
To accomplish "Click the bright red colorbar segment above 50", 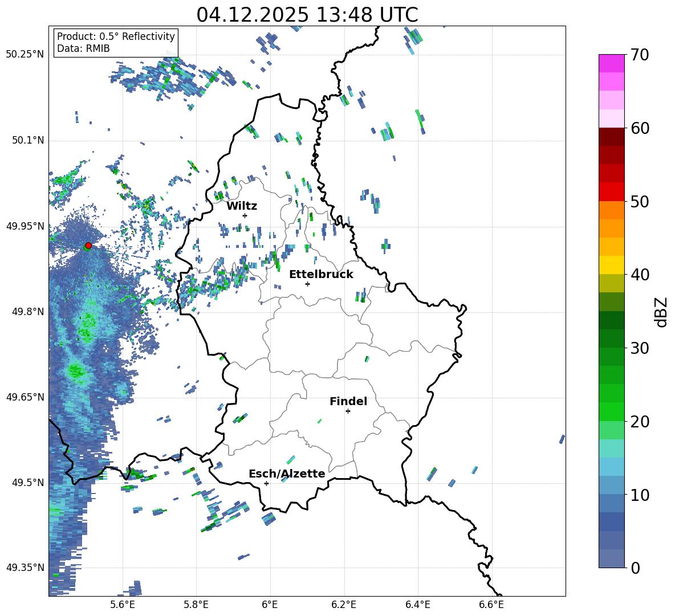I will click(x=611, y=192).
